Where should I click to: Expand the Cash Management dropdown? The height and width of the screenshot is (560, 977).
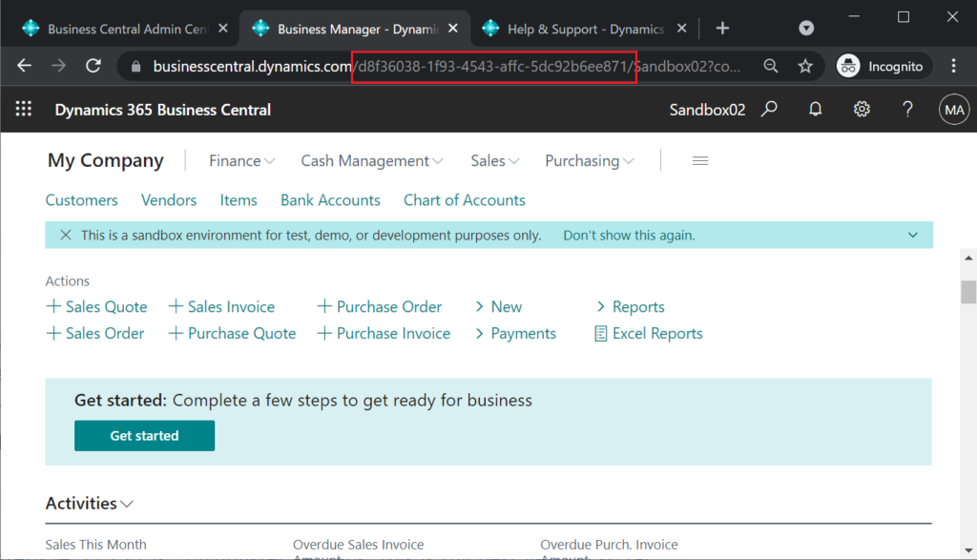pyautogui.click(x=372, y=160)
